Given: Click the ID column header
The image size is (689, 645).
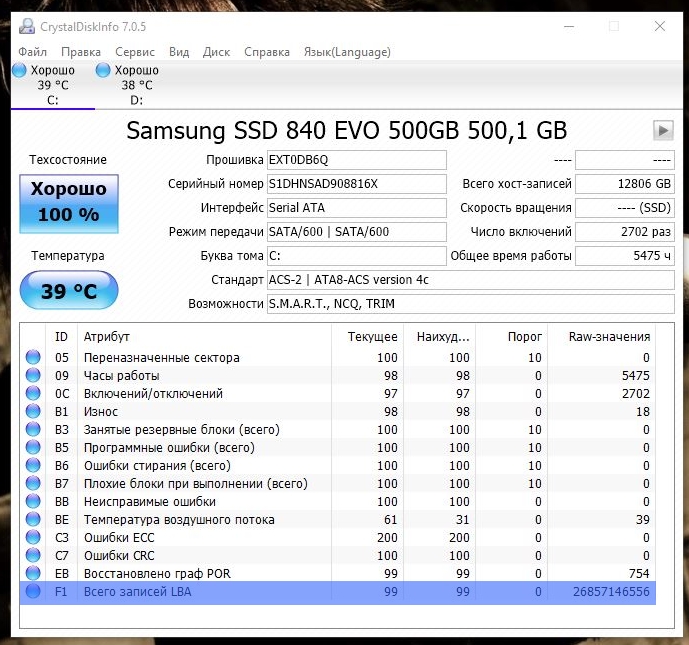Looking at the screenshot, I should point(62,337).
